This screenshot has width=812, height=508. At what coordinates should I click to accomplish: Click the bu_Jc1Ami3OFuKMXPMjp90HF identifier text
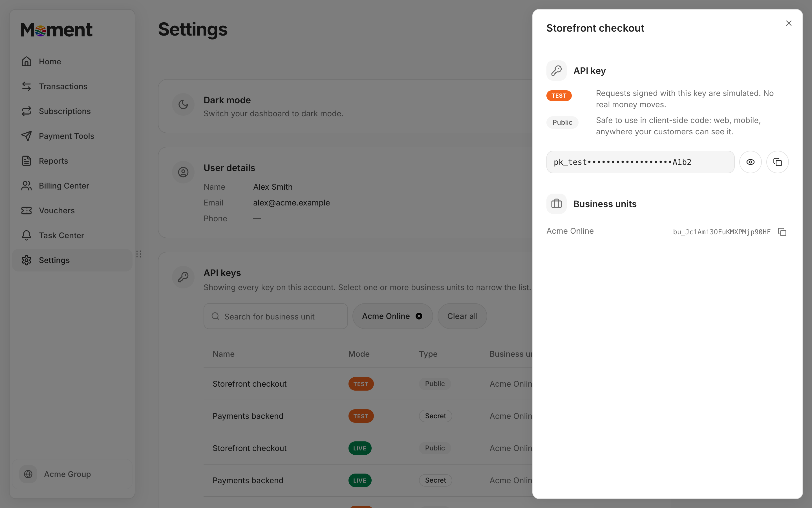coord(721,232)
